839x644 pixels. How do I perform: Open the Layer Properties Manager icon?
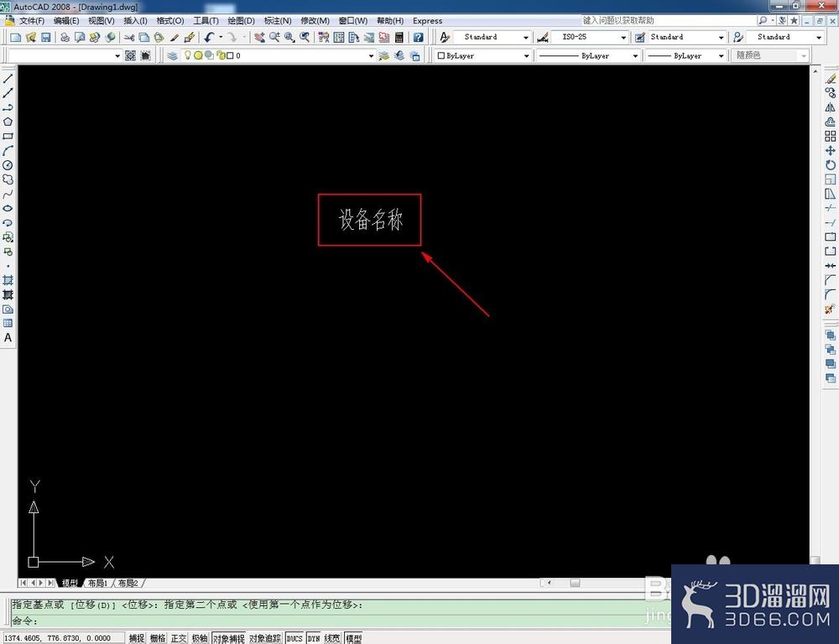tap(172, 55)
